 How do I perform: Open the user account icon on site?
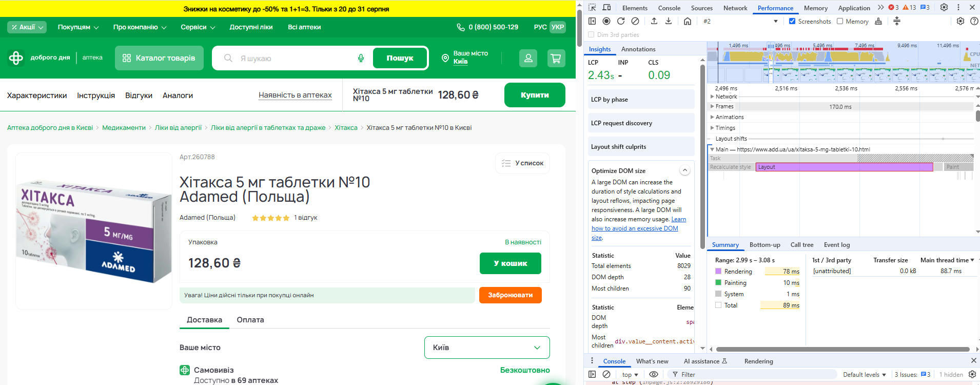[x=528, y=58]
